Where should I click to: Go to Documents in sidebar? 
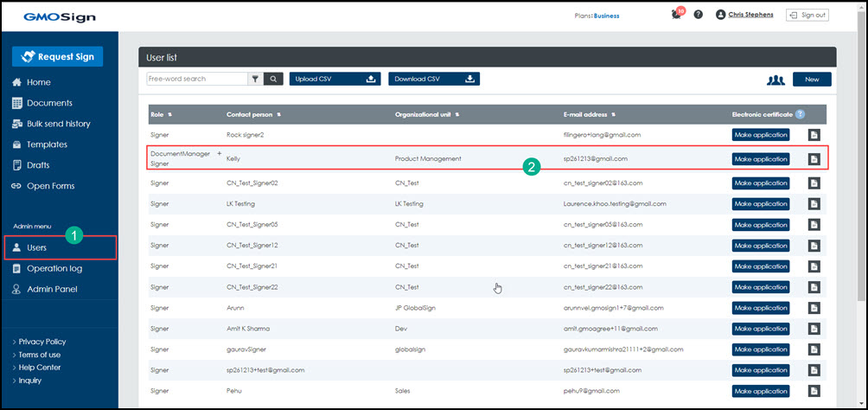point(48,103)
